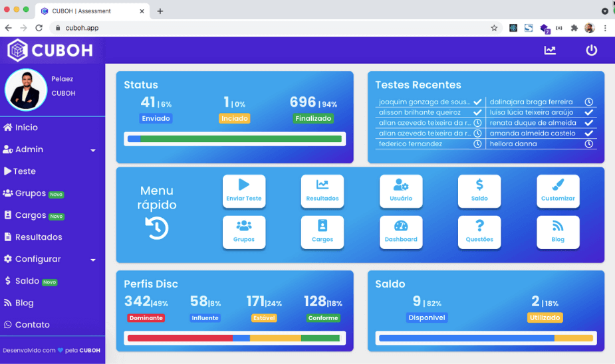Open the browser extensions puzzle icon
This screenshot has height=364, width=615.
click(x=574, y=28)
